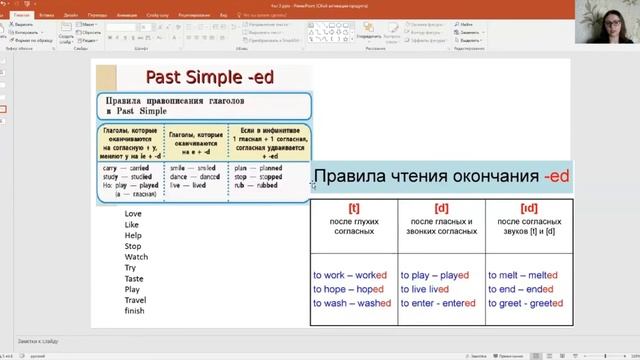
Task: Click Эффекты фигуры shape effects
Action: tap(426, 40)
